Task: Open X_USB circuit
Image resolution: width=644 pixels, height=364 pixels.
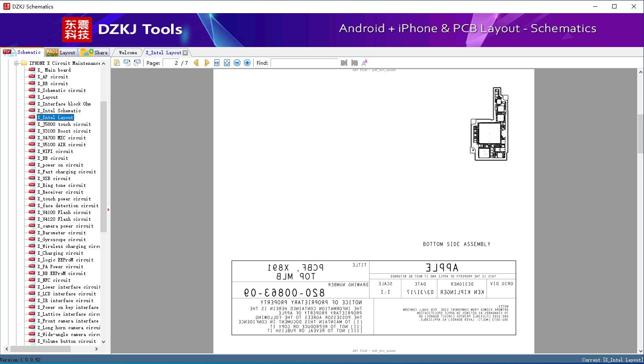Action: click(54, 178)
